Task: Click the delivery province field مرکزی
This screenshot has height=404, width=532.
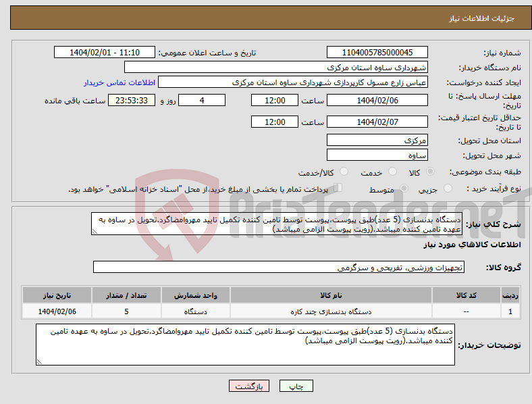Action: (x=377, y=141)
